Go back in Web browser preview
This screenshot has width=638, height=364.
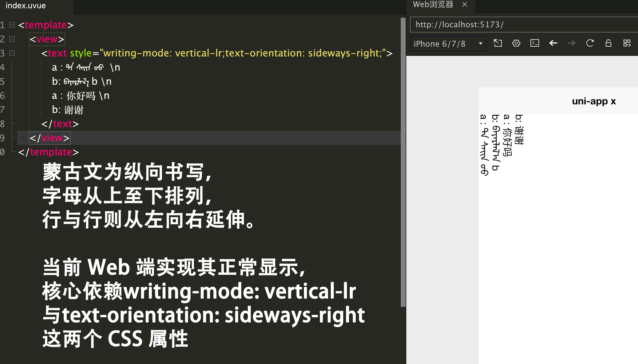553,43
